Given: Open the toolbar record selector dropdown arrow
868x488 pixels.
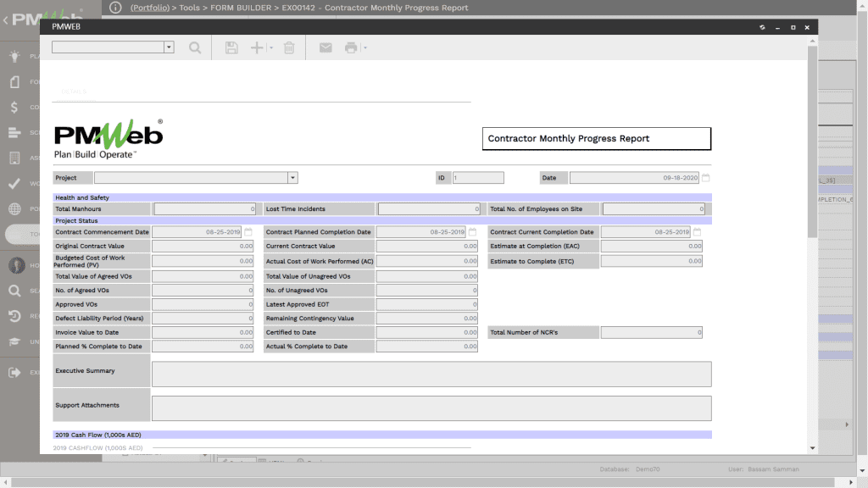Looking at the screenshot, I should point(169,47).
